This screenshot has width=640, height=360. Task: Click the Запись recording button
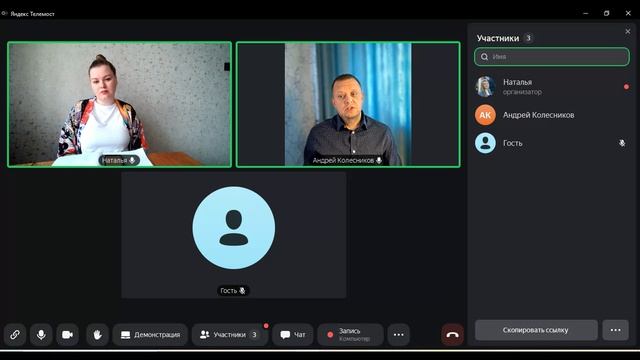(351, 335)
